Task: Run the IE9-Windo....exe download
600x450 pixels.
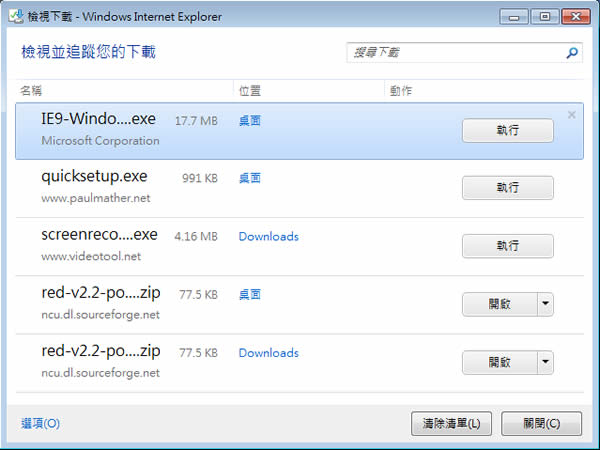Action: coord(508,130)
